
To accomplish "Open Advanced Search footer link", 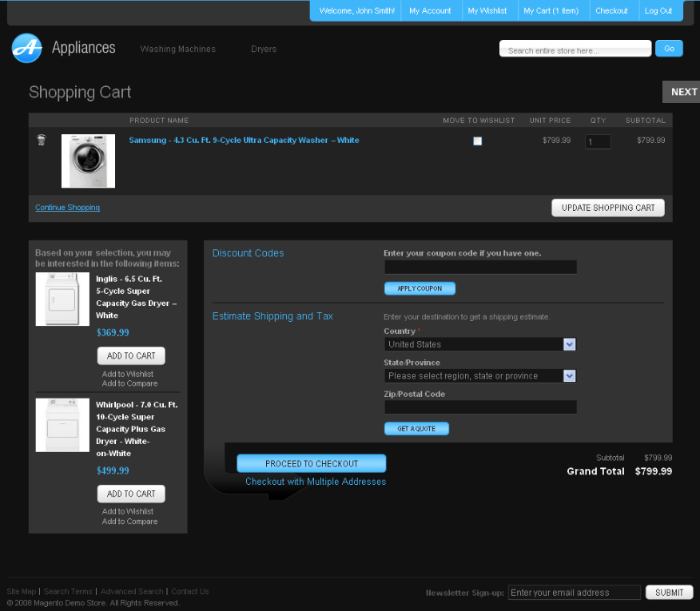I will pos(132,591).
